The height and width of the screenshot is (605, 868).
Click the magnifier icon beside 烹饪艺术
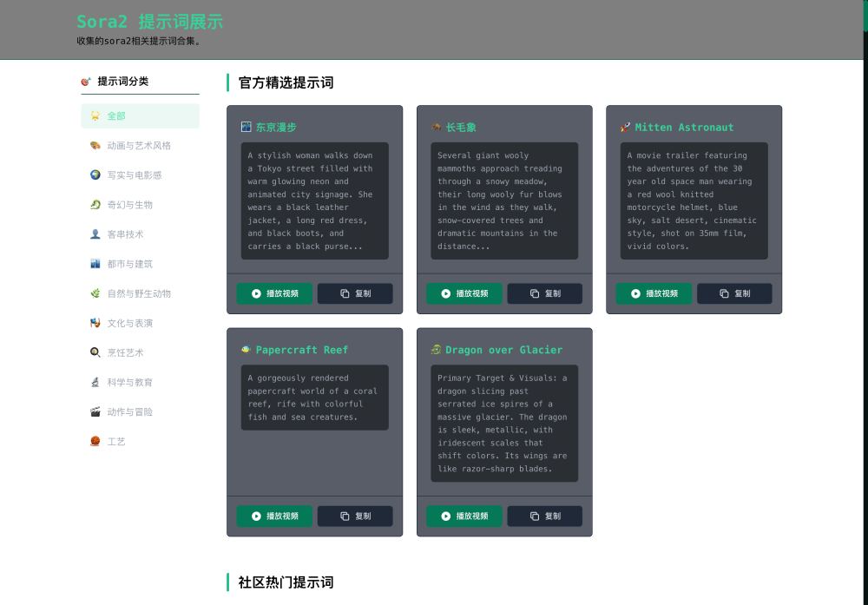point(95,352)
